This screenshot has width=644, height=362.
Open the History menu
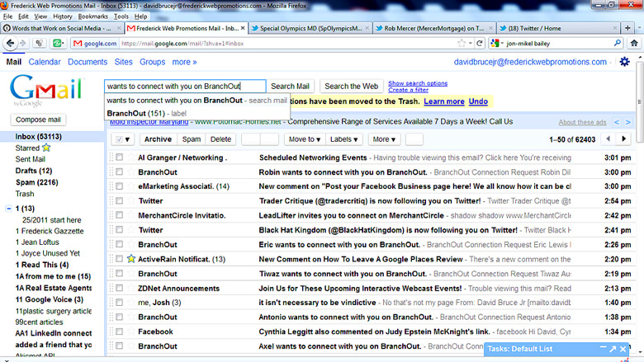coord(63,16)
